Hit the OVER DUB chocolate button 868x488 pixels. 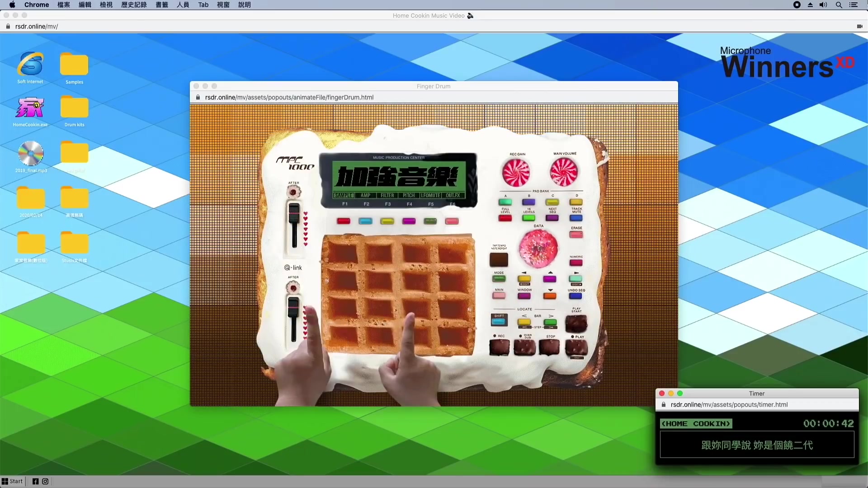pyautogui.click(x=524, y=347)
